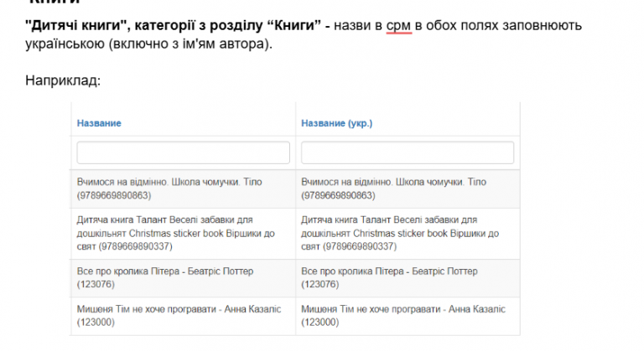Click the ISBN (9789669890863) in the left column
The image size is (644, 351).
click(114, 195)
